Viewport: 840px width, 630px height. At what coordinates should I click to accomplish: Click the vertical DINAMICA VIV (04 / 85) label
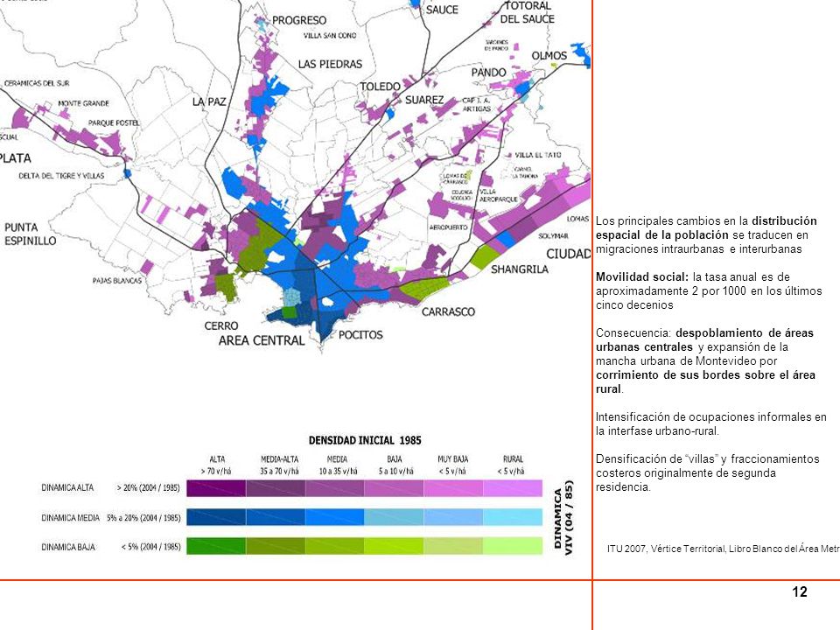[x=563, y=517]
